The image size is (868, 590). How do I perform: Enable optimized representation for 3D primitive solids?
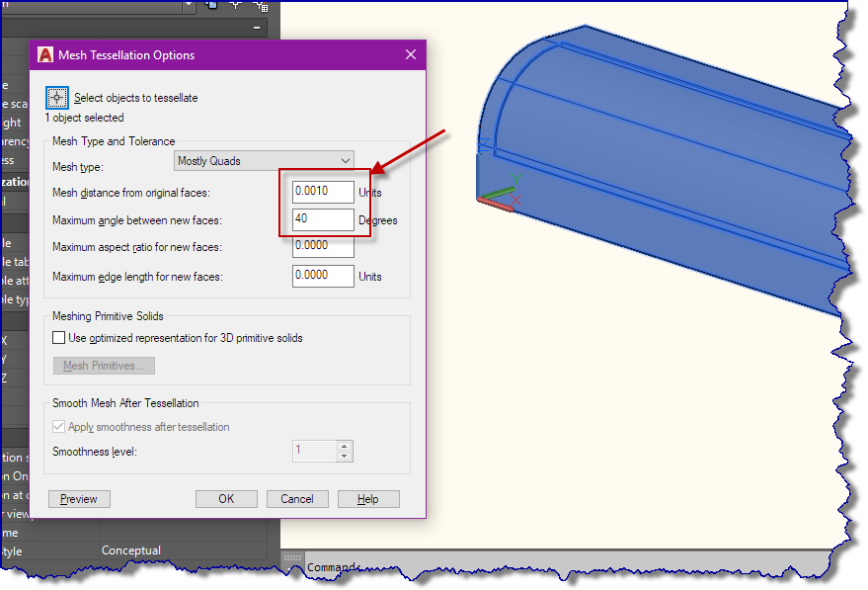(x=57, y=337)
